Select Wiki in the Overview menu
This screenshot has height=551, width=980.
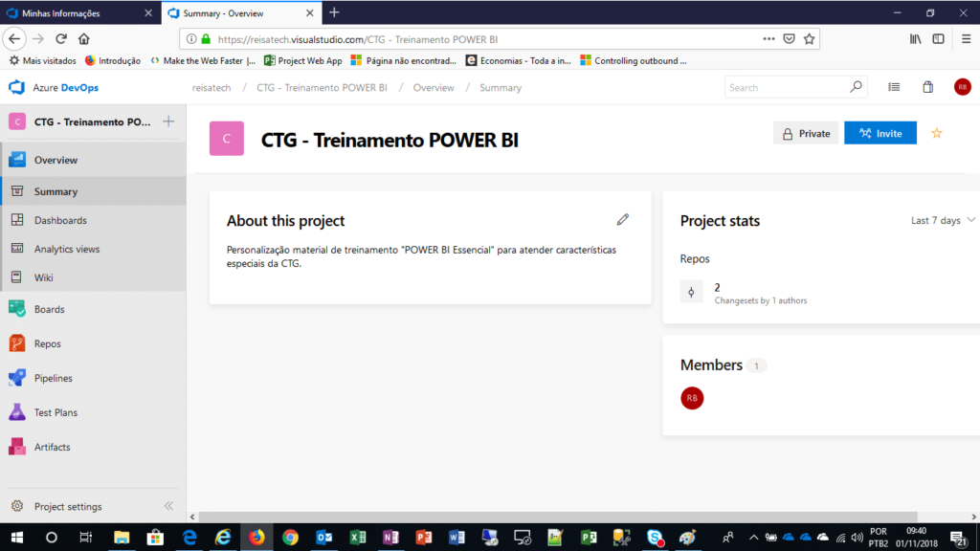[x=43, y=277]
